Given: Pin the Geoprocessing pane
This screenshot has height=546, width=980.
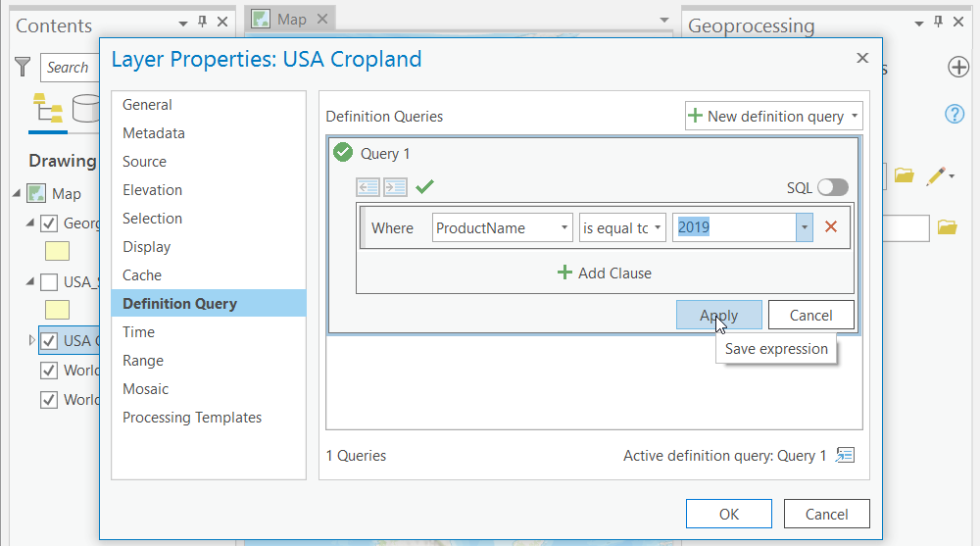Looking at the screenshot, I should tap(938, 22).
